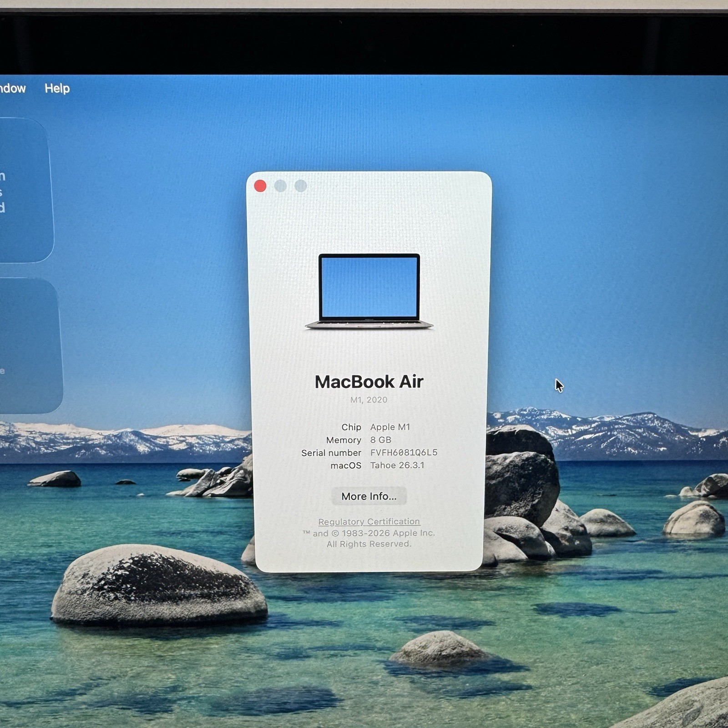Click the greyed-out minimize window button
This screenshot has height=728, width=728.
280,186
